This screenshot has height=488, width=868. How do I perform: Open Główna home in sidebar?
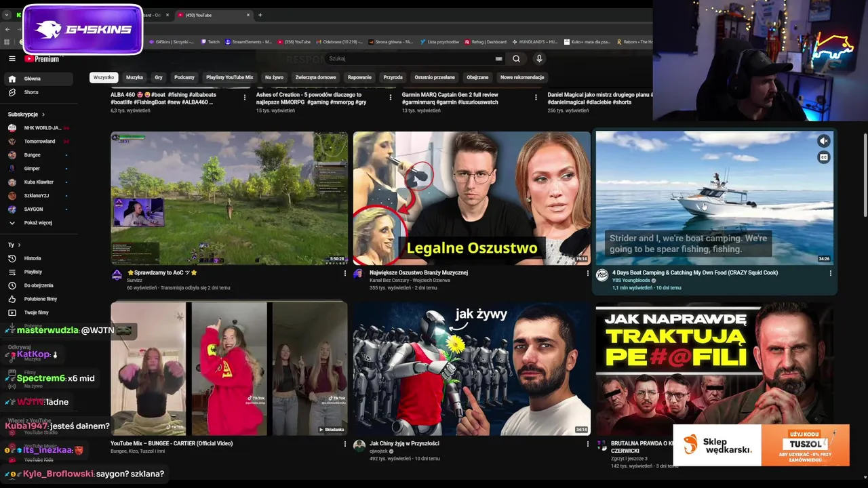39,79
